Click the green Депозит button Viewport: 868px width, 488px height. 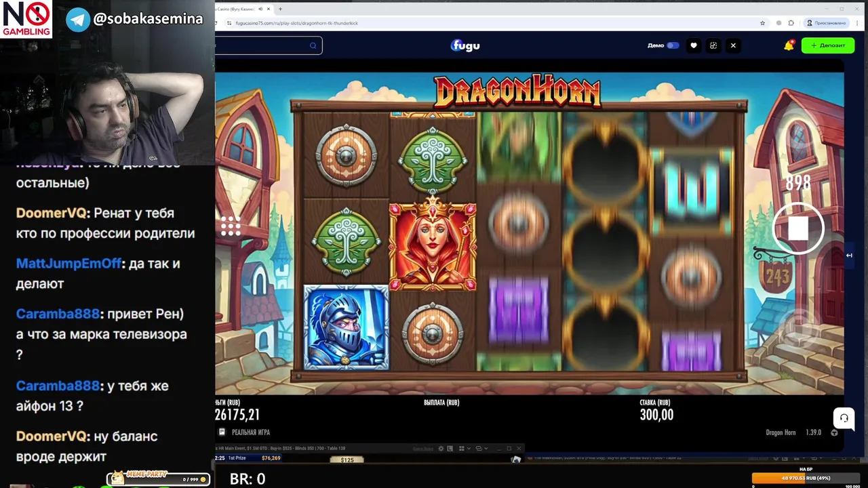coord(828,45)
